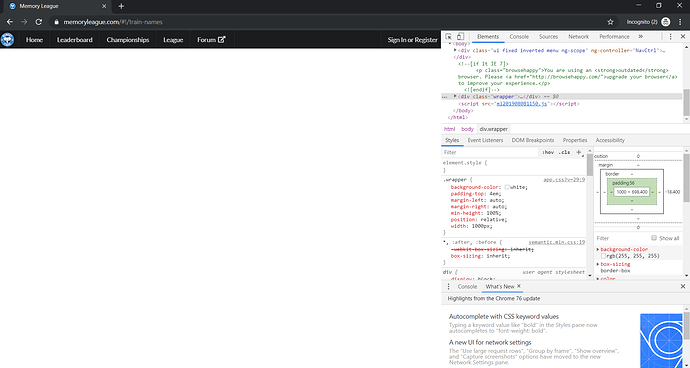Add new style rule plus icon
Viewport: 690px width, 368px height.
pyautogui.click(x=579, y=152)
